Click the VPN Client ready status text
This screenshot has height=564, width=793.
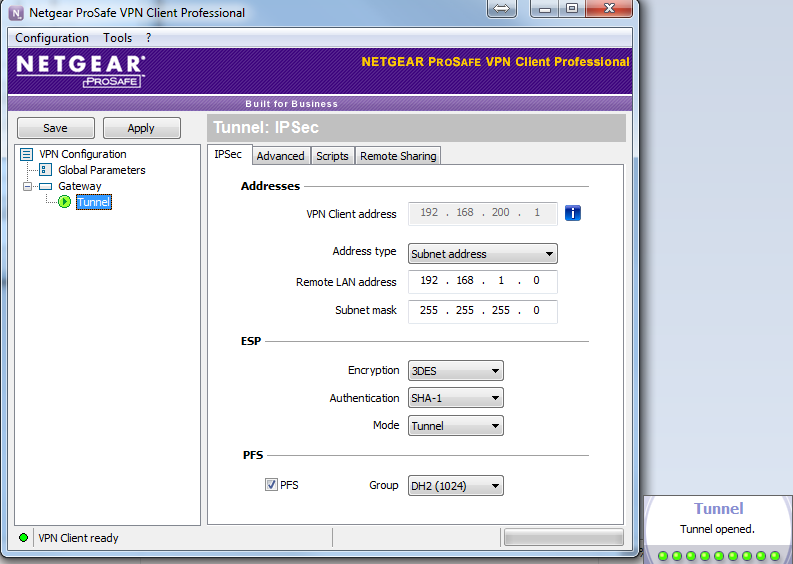78,538
